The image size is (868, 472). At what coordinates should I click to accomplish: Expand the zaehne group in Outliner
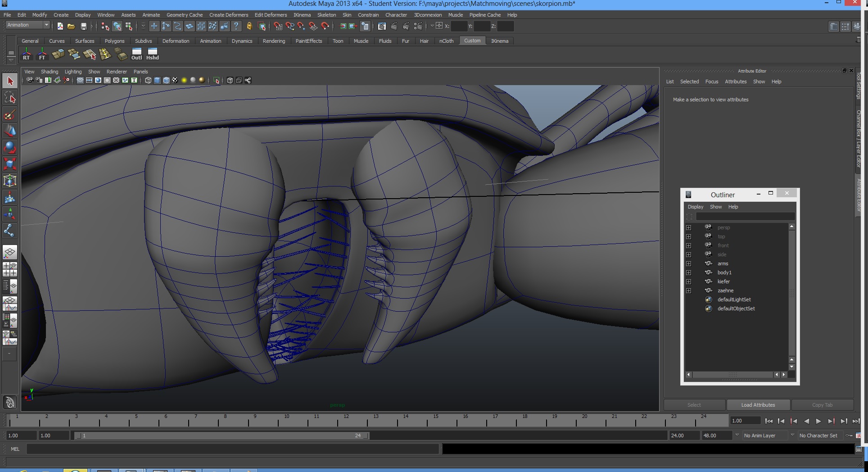point(688,290)
